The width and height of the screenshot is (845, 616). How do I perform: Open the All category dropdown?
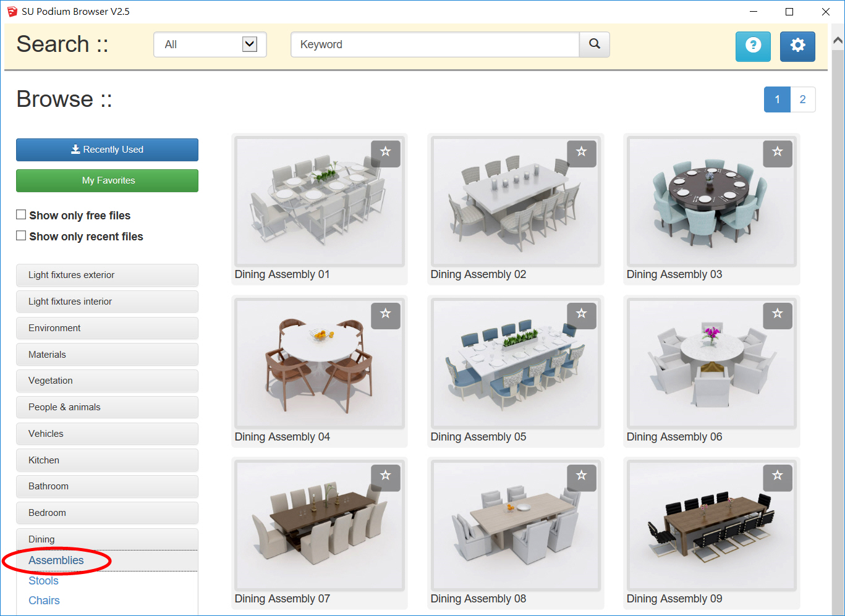pyautogui.click(x=210, y=44)
